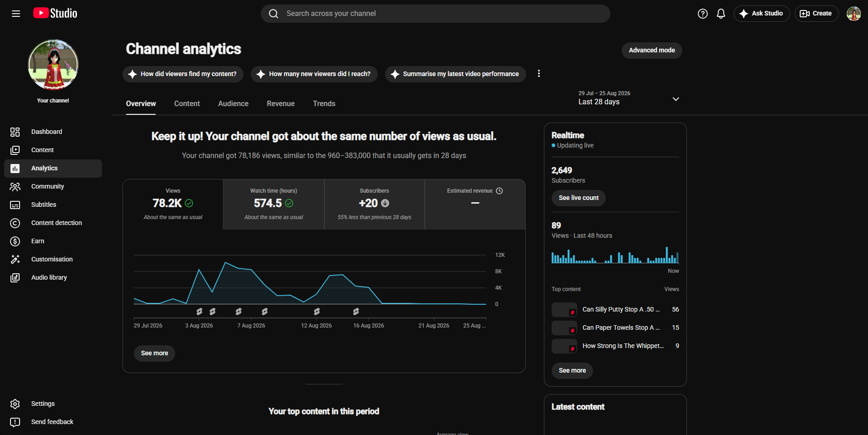The width and height of the screenshot is (868, 435).
Task: Click See live count button
Action: (579, 198)
